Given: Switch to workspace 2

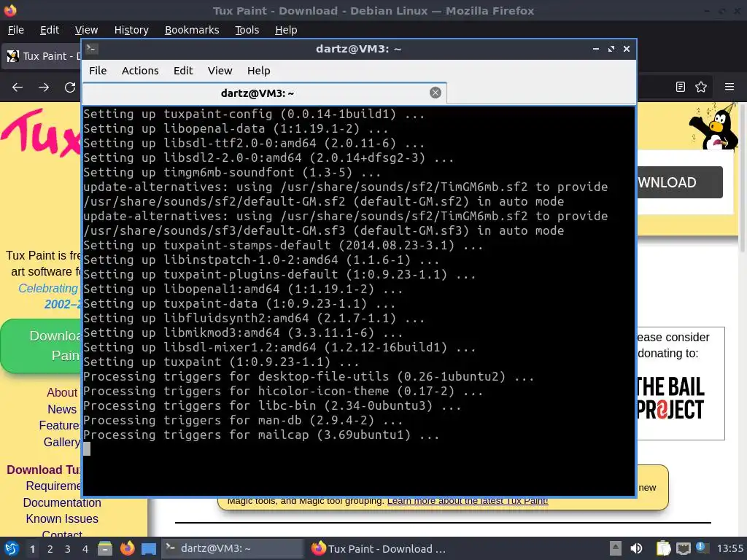Looking at the screenshot, I should 50,549.
